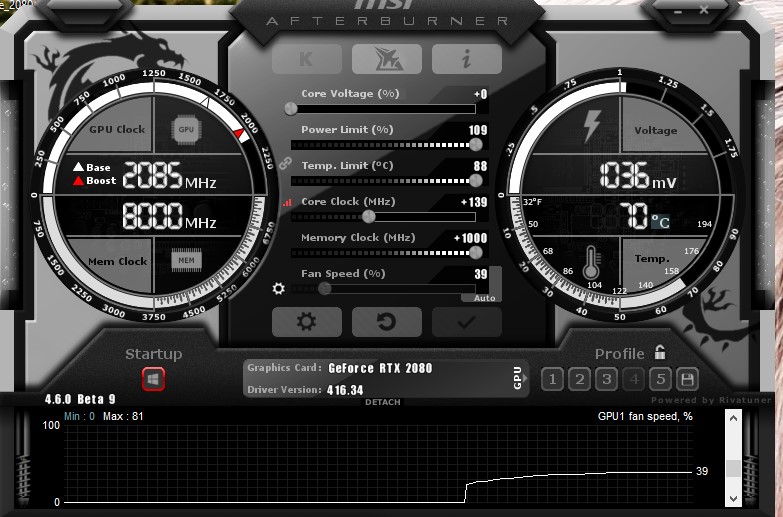Reset settings with the circular arrow button
The width and height of the screenshot is (783, 517).
387,322
